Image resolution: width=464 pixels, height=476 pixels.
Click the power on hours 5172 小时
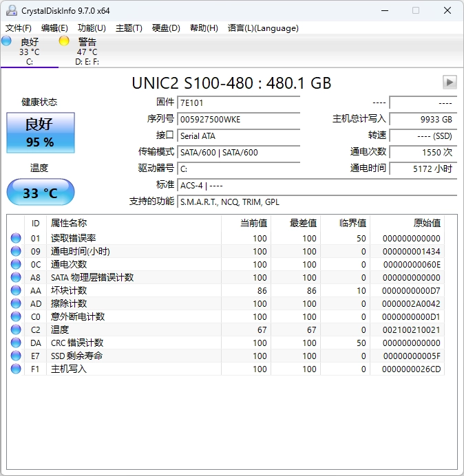[423, 169]
